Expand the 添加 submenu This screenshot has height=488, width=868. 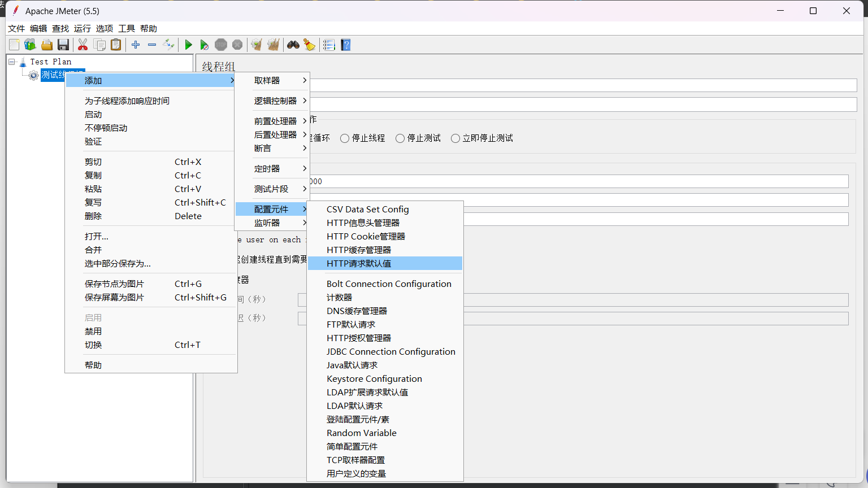tap(151, 81)
